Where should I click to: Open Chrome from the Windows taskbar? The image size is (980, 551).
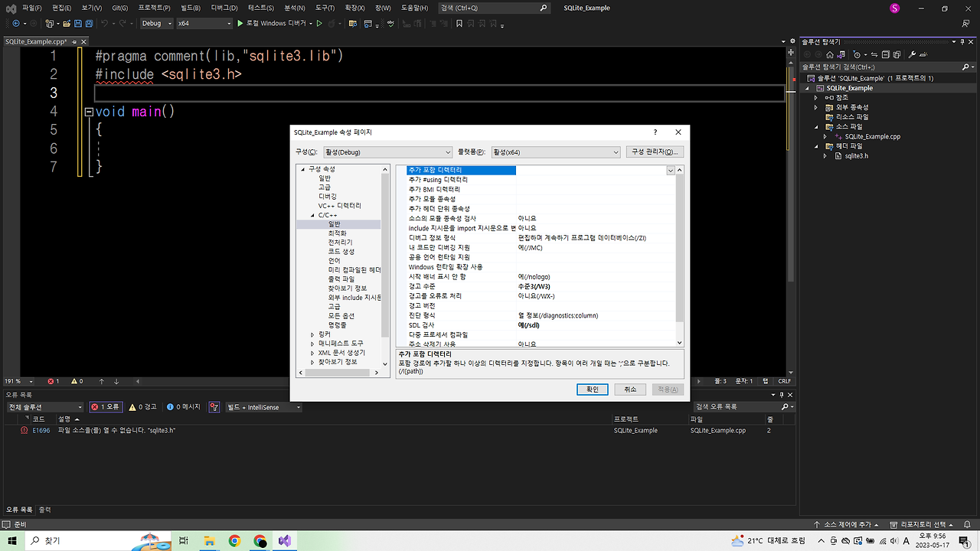234,541
